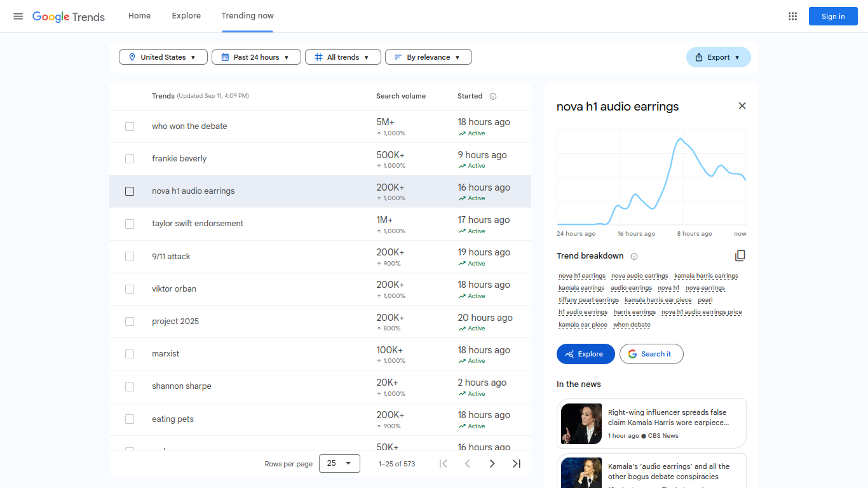Select the 'shannon sharpe' checkbox

(130, 386)
